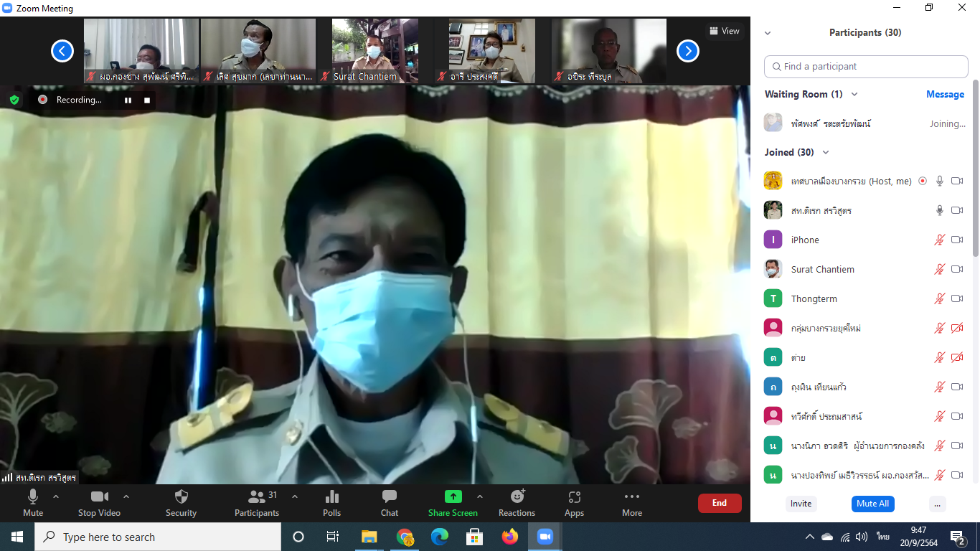
Task: Click camera icon for Thongterm
Action: click(957, 298)
